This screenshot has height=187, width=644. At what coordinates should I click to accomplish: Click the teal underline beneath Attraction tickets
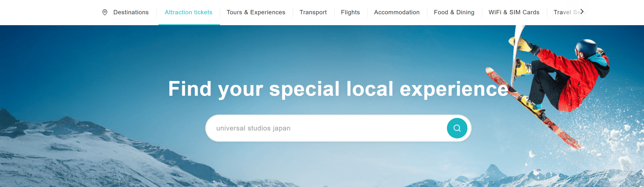(189, 25)
